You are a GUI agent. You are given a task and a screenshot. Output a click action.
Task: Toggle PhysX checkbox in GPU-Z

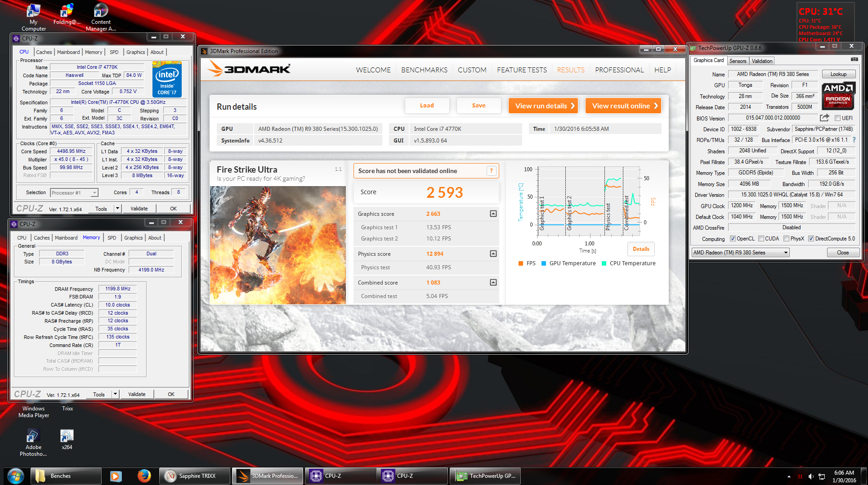point(786,239)
